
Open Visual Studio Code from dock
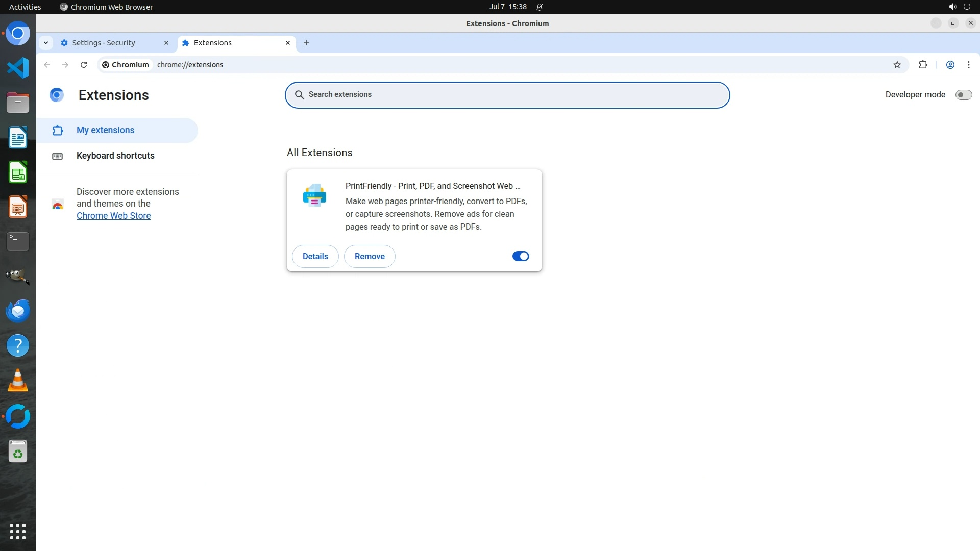18,68
